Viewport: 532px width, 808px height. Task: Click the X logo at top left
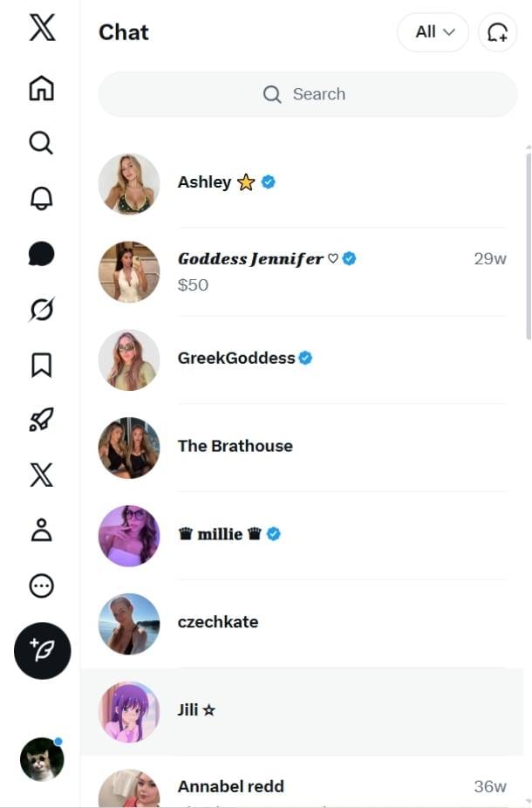[x=41, y=29]
